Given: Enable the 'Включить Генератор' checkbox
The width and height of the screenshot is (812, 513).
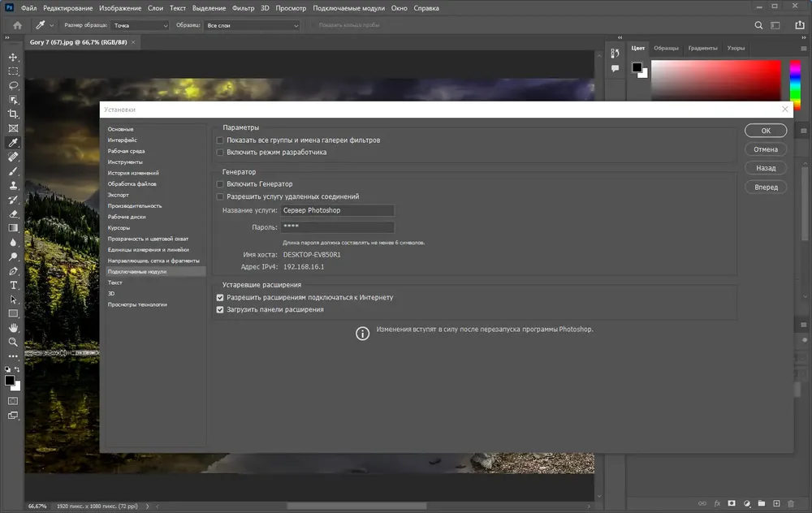Looking at the screenshot, I should pos(220,184).
